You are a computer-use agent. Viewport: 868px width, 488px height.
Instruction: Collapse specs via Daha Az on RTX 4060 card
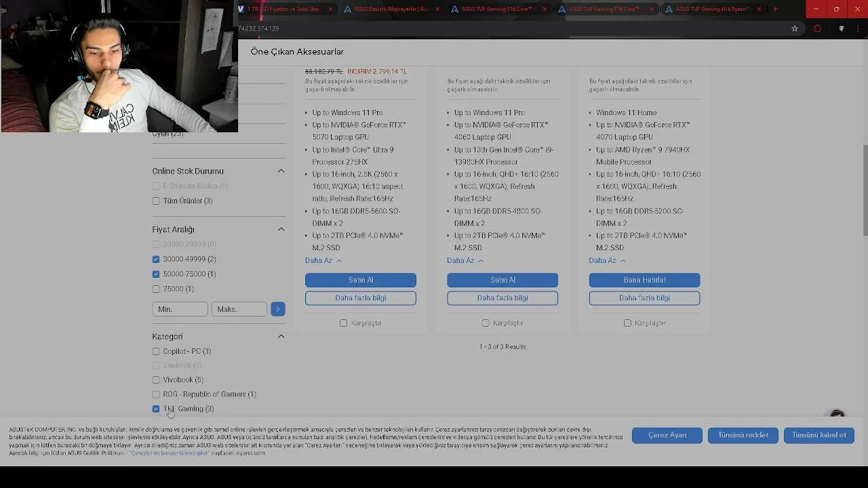[465, 260]
